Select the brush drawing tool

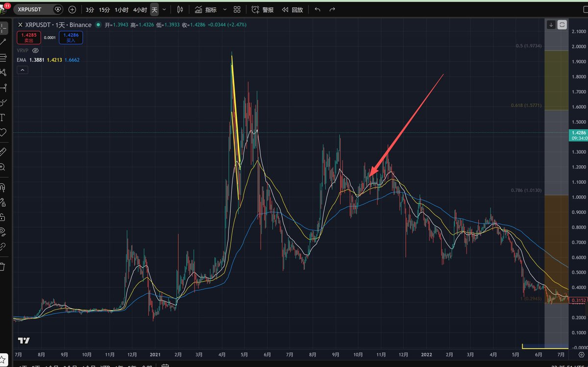[x=3, y=102]
